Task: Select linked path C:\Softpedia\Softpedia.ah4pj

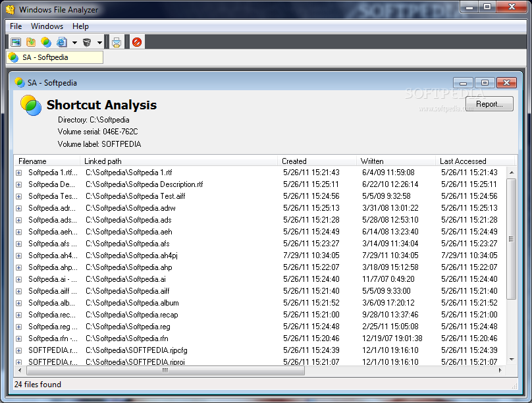Action: [x=132, y=255]
